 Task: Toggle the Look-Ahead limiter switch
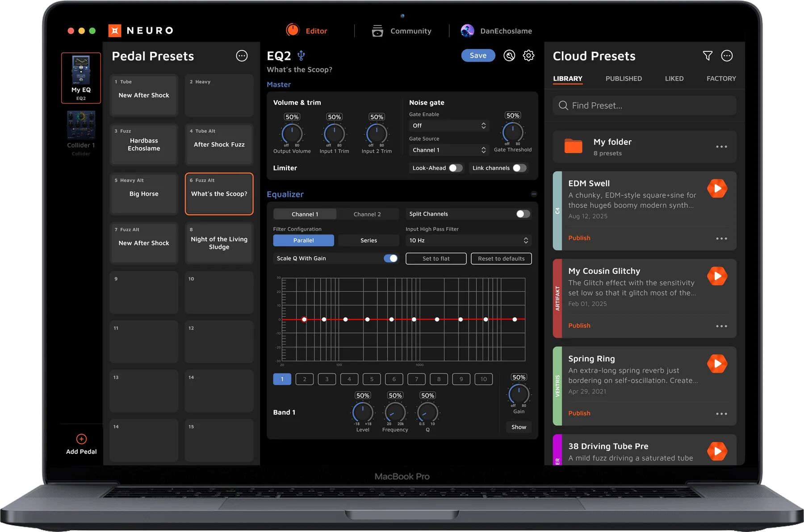point(455,168)
